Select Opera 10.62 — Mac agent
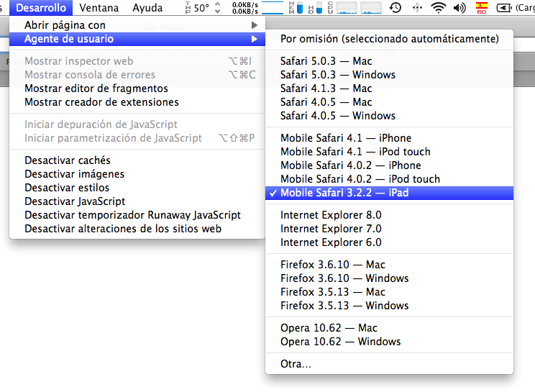Image resolution: width=535 pixels, height=392 pixels. click(389, 328)
